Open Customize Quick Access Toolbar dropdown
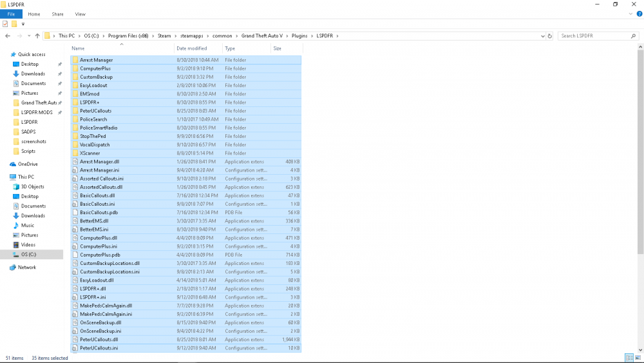This screenshot has height=363, width=644. click(23, 25)
